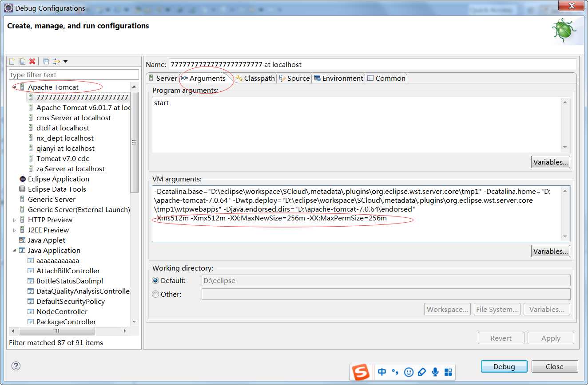The image size is (588, 385).
Task: Show the Common tab
Action: click(x=386, y=78)
